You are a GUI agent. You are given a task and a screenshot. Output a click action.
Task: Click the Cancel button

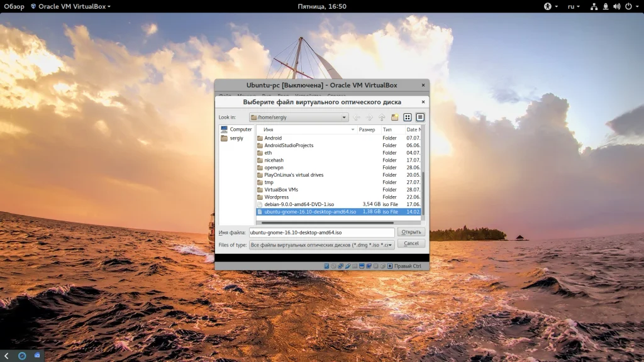click(x=411, y=243)
